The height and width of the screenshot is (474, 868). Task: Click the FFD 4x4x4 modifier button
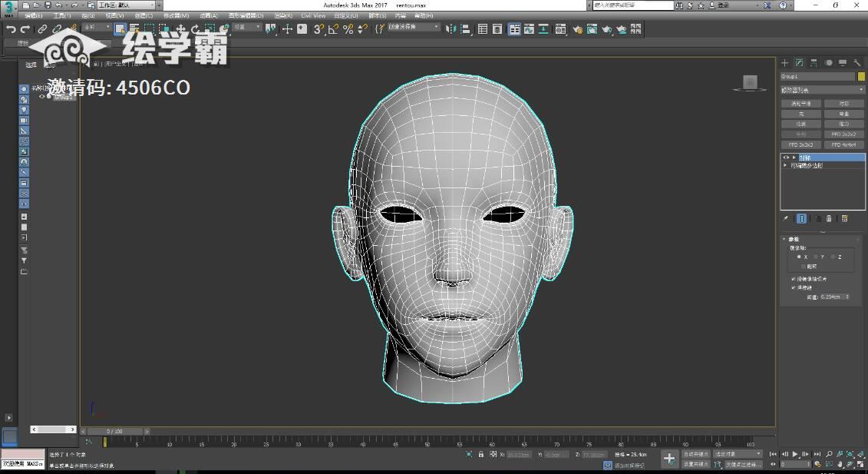click(x=844, y=144)
